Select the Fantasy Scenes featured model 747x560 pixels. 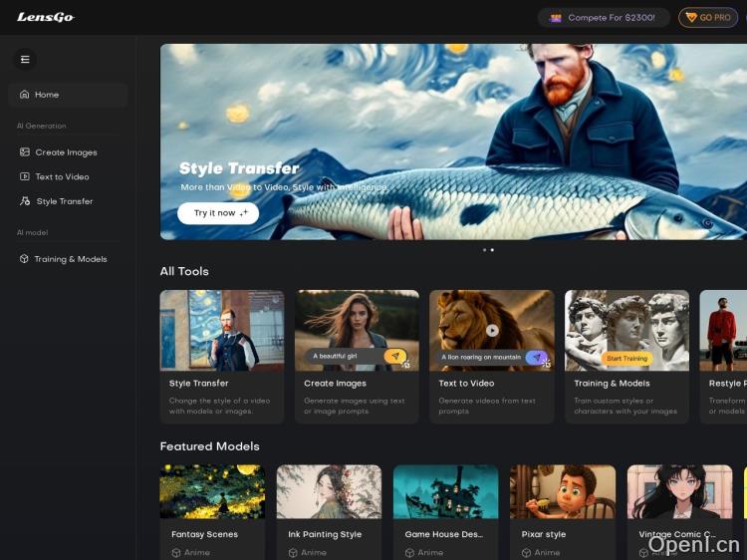coord(212,510)
